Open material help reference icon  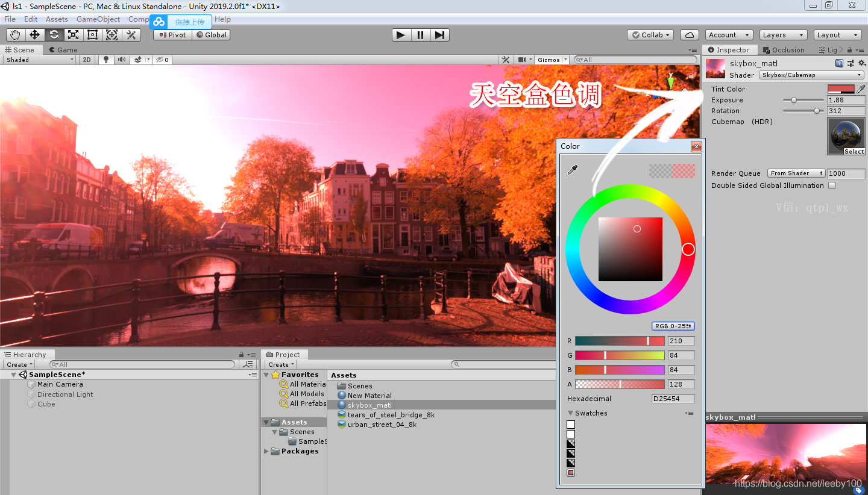point(839,63)
